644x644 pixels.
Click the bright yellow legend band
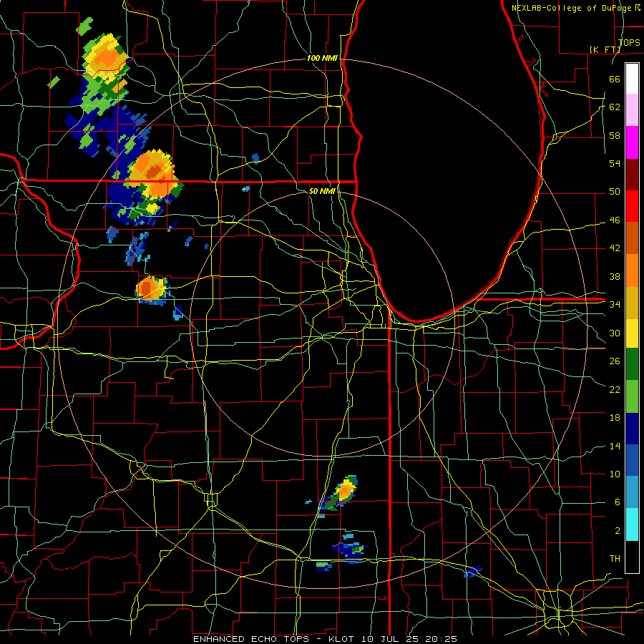(x=632, y=333)
